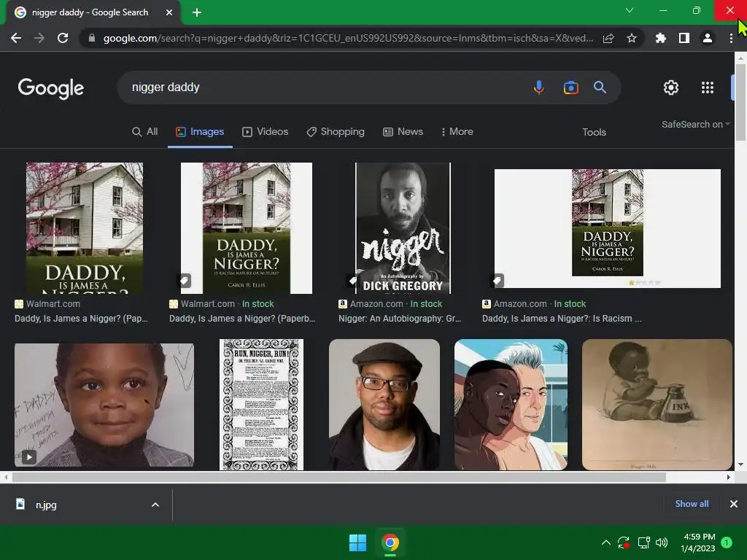The width and height of the screenshot is (747, 560).
Task: Expand the More search categories menu
Action: point(457,132)
